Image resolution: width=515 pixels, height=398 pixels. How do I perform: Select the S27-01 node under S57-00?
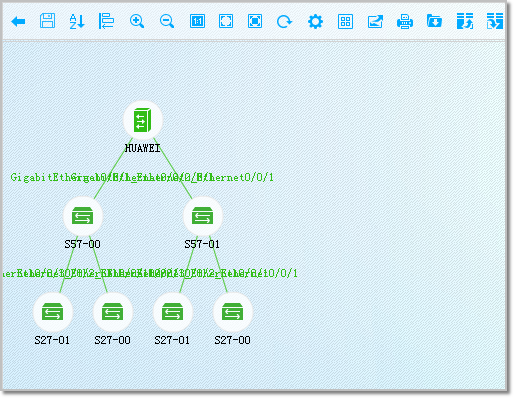[53, 313]
